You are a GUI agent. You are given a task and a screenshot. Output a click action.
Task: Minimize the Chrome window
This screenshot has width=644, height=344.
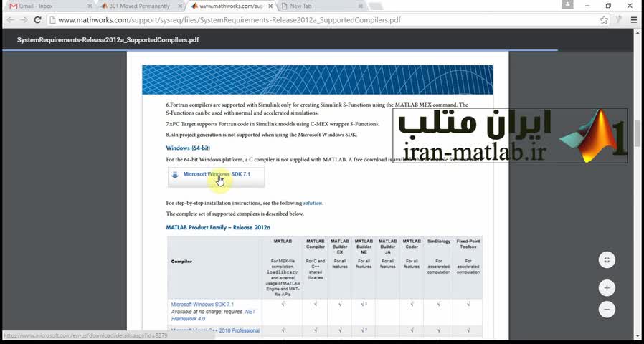tap(587, 5)
